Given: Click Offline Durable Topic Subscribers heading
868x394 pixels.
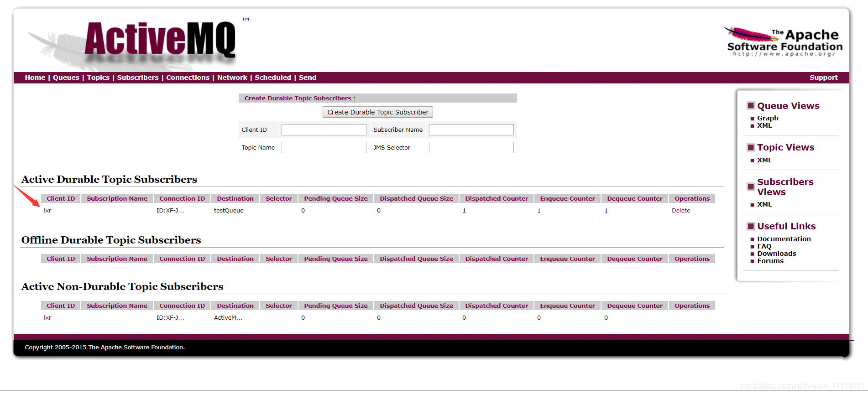Looking at the screenshot, I should point(111,240).
